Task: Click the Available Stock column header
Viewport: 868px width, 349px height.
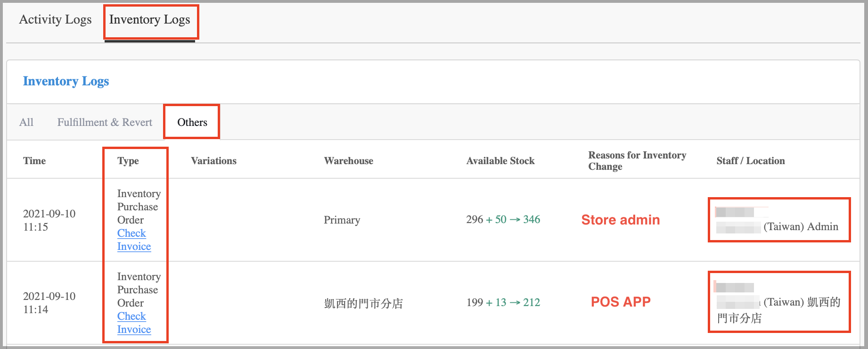Action: click(500, 161)
